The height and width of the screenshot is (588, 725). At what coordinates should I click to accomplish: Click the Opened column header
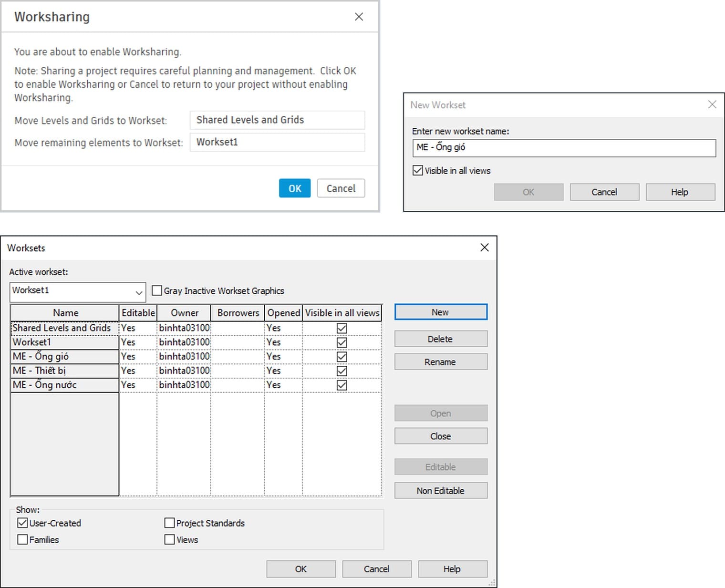tap(283, 313)
